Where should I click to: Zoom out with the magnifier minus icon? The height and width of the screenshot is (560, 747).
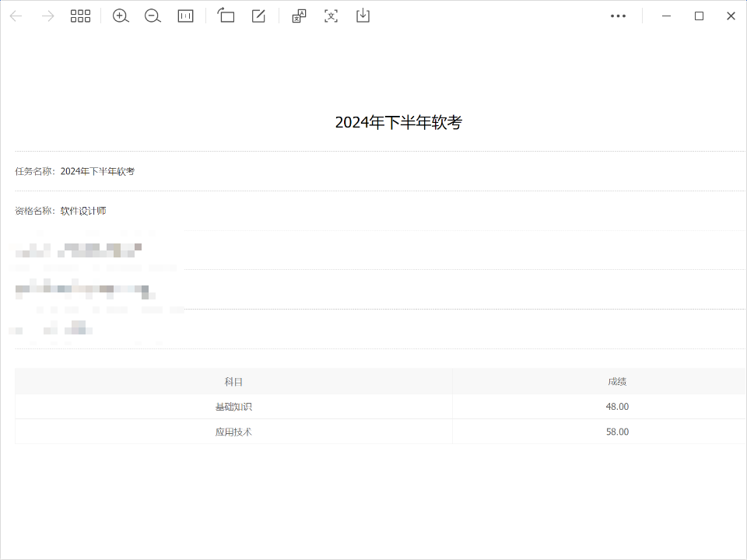pos(153,16)
